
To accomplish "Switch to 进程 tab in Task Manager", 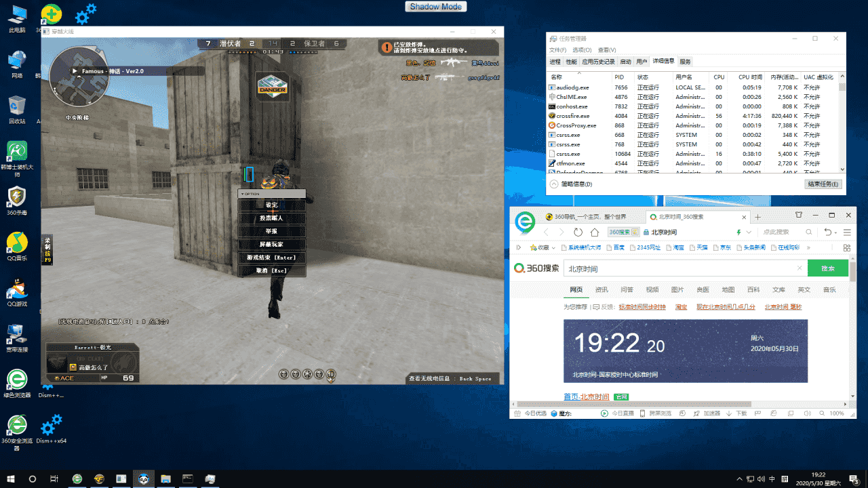I will [555, 62].
